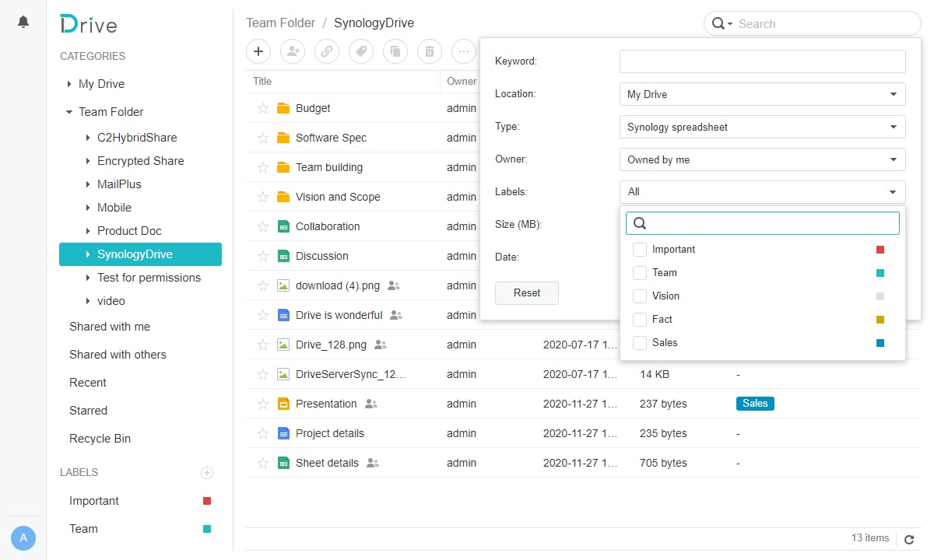The height and width of the screenshot is (560, 934).
Task: Open Shared with others category
Action: (x=118, y=355)
